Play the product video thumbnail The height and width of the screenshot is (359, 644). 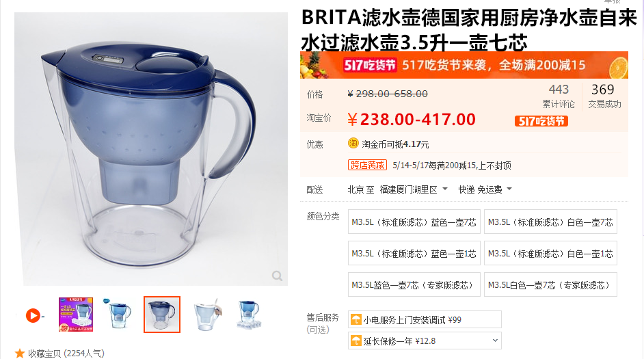[33, 315]
